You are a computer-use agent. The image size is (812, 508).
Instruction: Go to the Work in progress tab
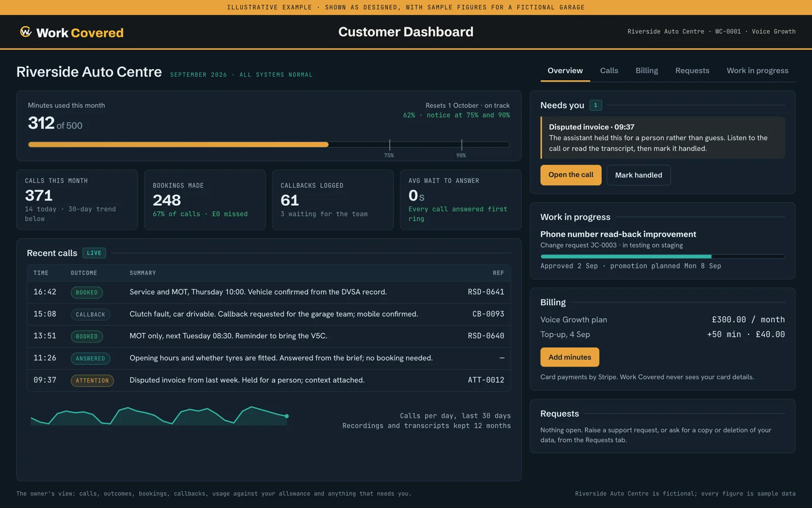pyautogui.click(x=757, y=71)
